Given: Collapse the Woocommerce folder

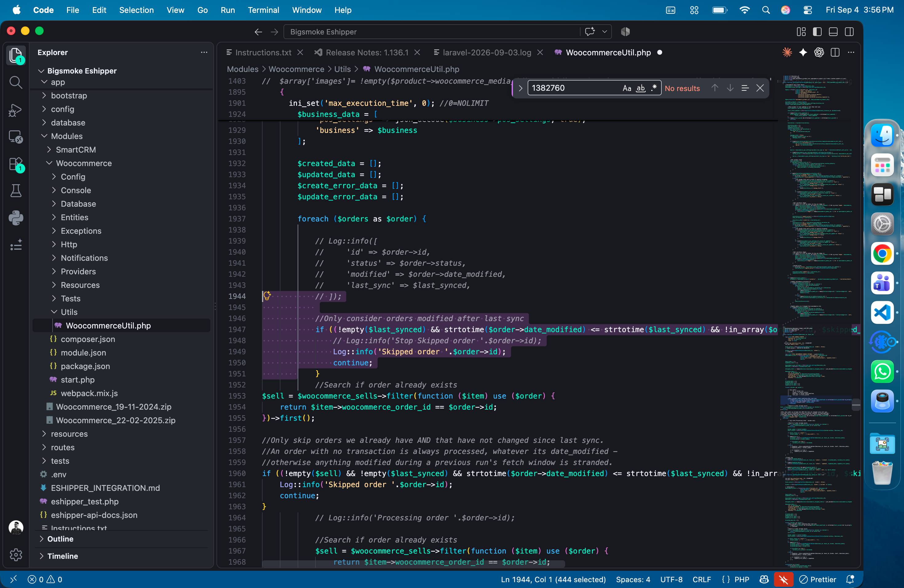Looking at the screenshot, I should [x=84, y=163].
